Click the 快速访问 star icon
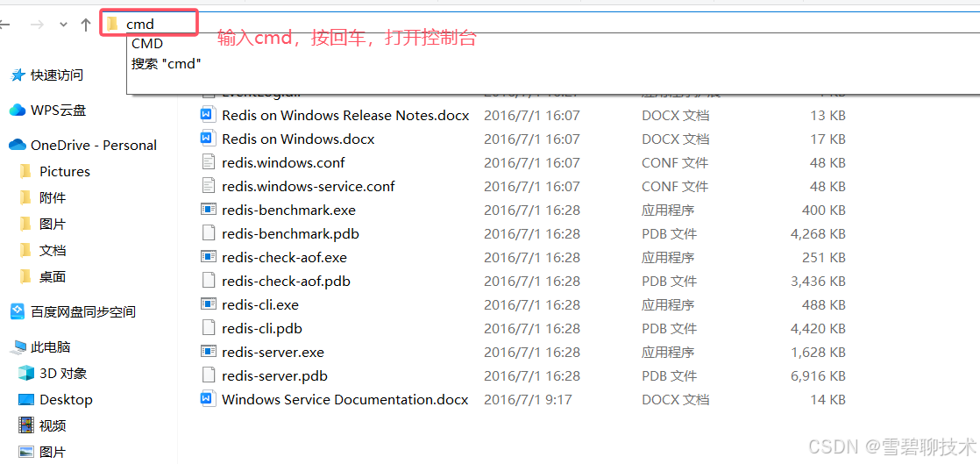The height and width of the screenshot is (464, 980). click(18, 75)
